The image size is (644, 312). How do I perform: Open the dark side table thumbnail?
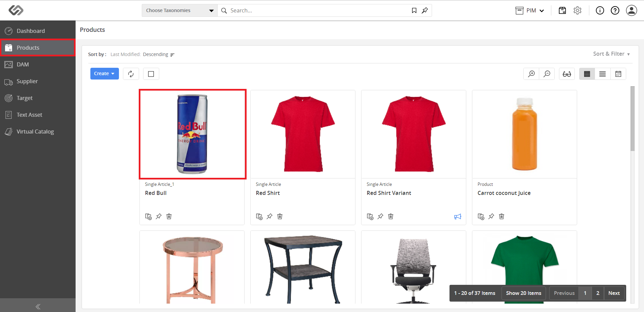[303, 267]
